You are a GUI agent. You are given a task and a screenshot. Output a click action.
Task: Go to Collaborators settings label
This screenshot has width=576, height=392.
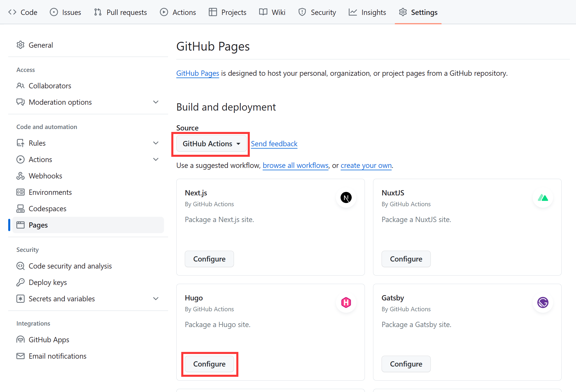[x=50, y=86]
